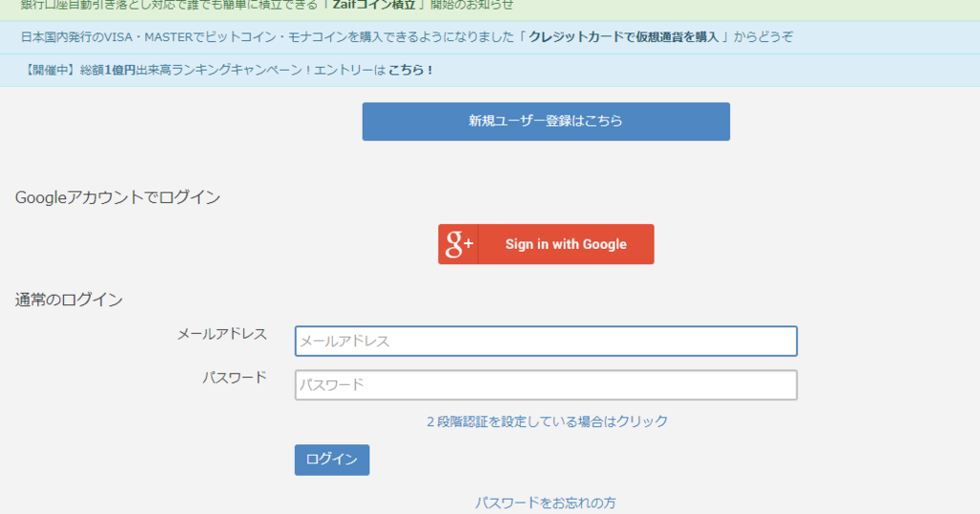The width and height of the screenshot is (980, 514).
Task: Focus the パスワード input field
Action: [x=546, y=385]
